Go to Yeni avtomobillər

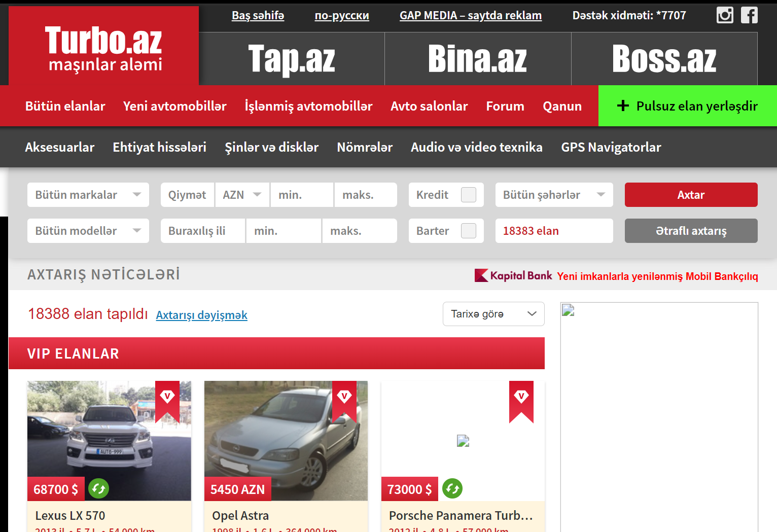point(175,106)
